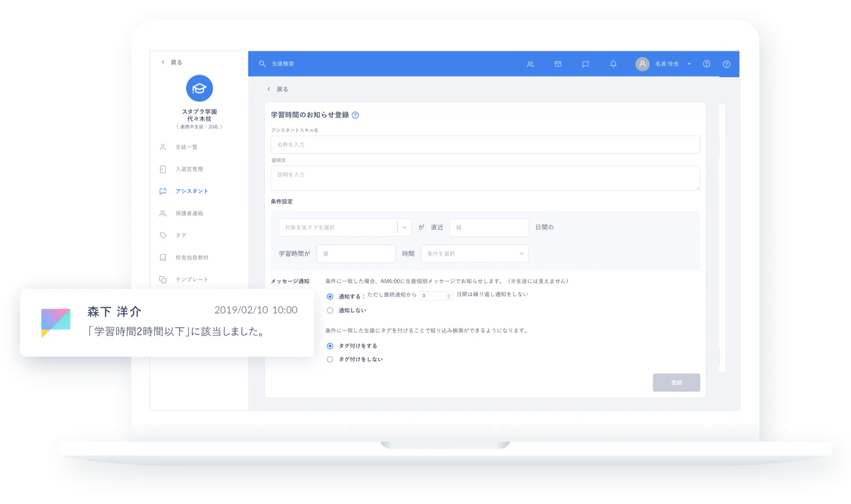Click the help icon beside 学習時間のお知らせ登録

[x=355, y=115]
